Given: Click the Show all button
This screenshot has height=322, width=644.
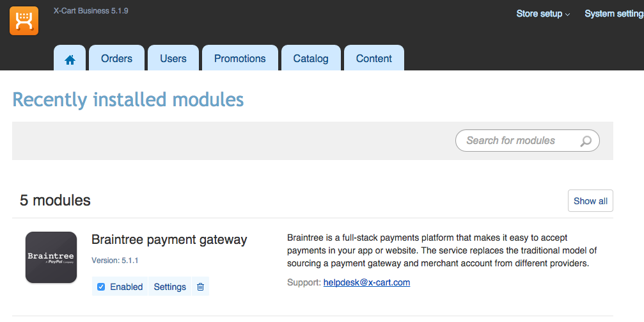Looking at the screenshot, I should (x=590, y=200).
